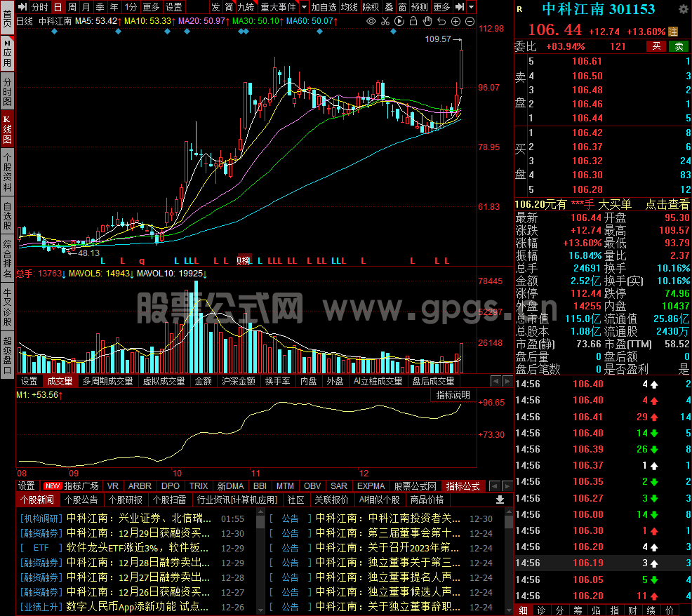Click the 九转 indicator toolbar button

click(246, 7)
